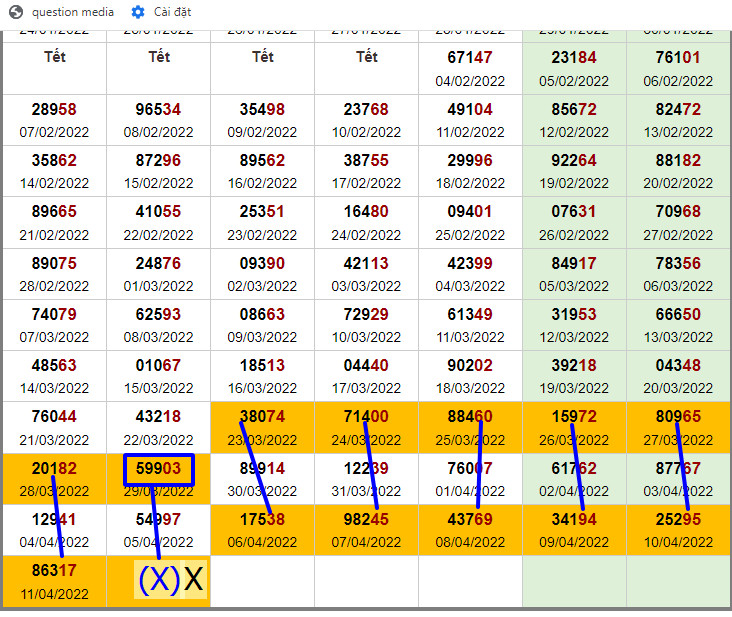
Task: Click the blue (X) prediction marker
Action: click(x=158, y=580)
